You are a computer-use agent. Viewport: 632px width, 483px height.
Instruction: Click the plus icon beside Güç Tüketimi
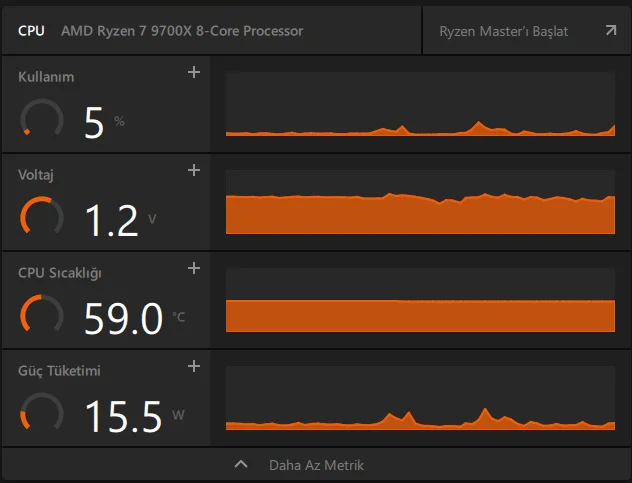(x=194, y=366)
